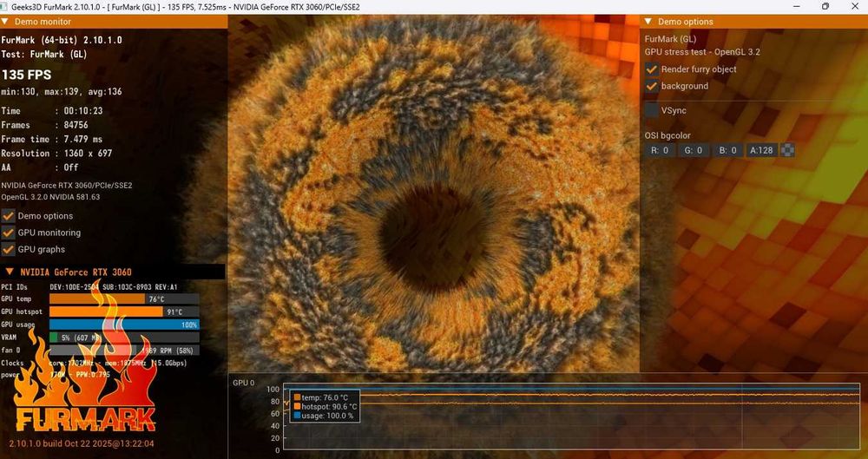Click the Time 00:10:23 value

click(83, 111)
